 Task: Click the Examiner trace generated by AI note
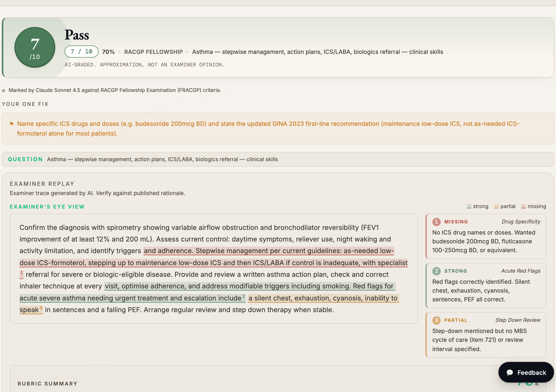pos(97,193)
